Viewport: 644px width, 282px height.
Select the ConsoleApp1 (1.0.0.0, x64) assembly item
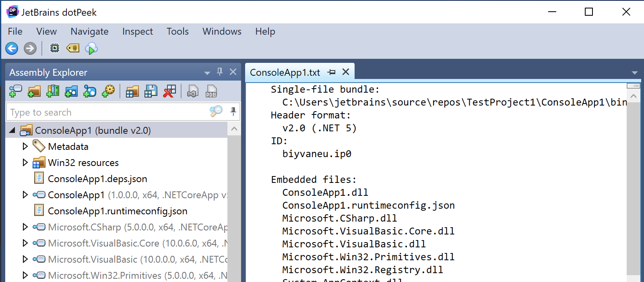[x=138, y=195]
